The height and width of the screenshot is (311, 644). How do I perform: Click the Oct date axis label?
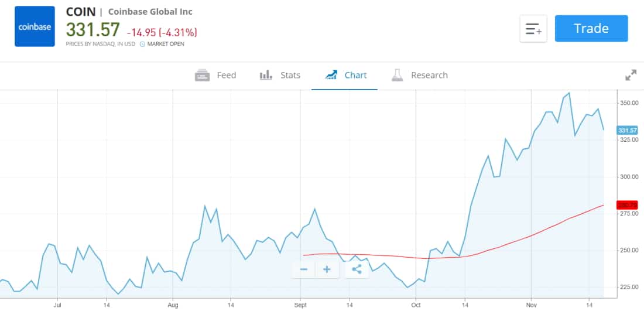tap(416, 305)
